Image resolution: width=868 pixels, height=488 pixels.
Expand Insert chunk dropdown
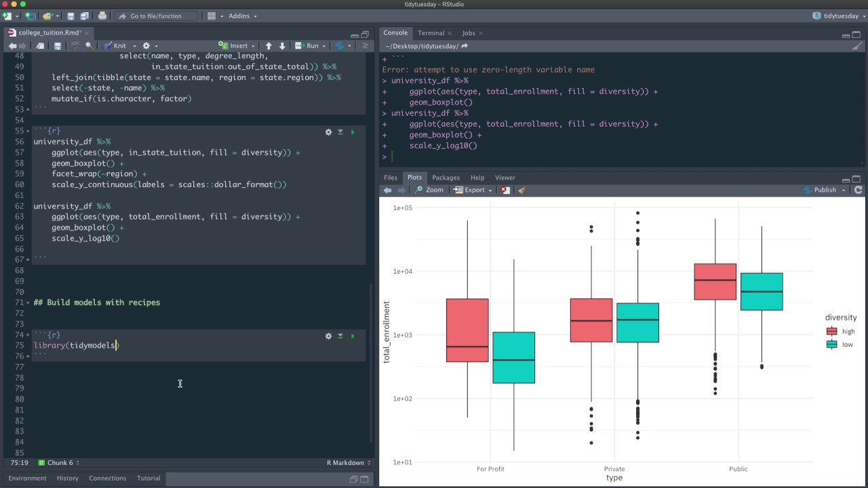tap(254, 46)
